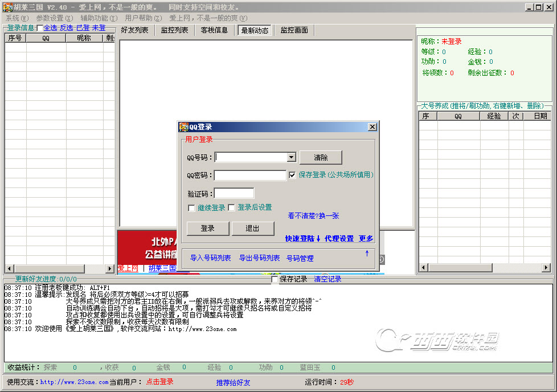Open 胡莱三国 link below banner
557x392 pixels.
(162, 268)
